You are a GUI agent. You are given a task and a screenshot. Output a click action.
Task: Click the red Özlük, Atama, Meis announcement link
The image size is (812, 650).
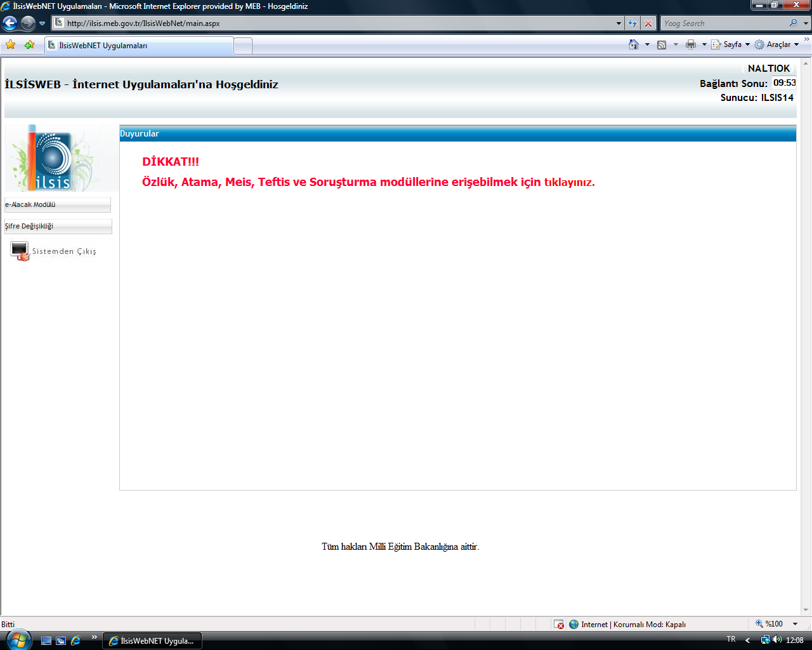tap(369, 182)
